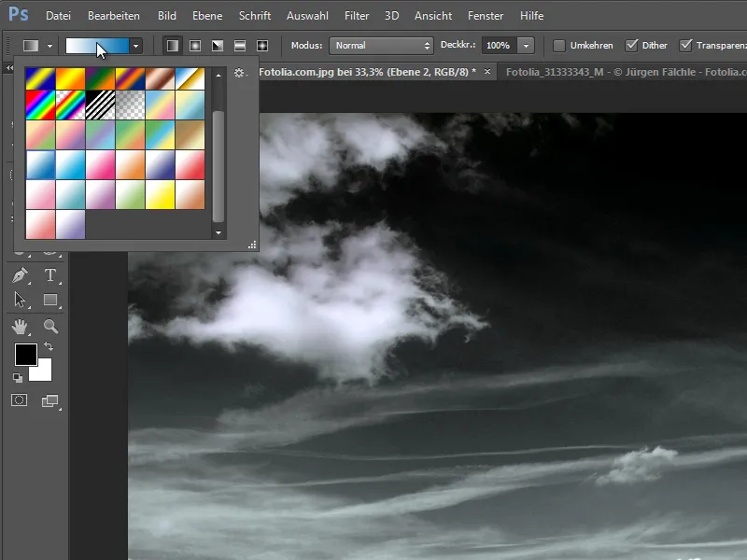Uncheck the Dither option
Viewport: 747px width, 560px height.
point(632,46)
